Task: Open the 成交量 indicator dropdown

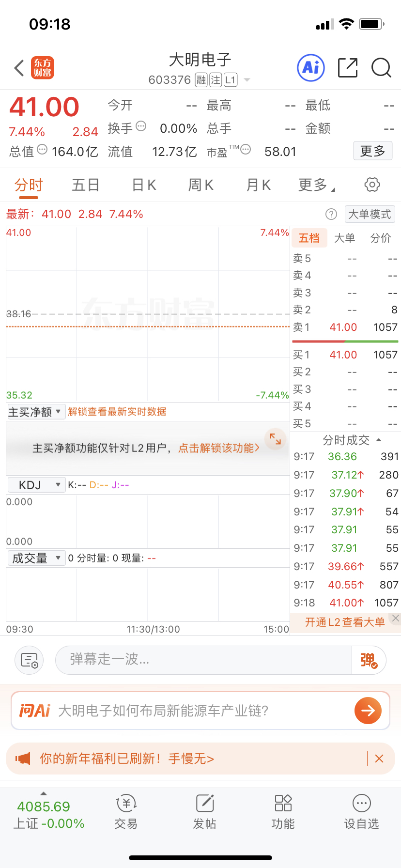Action: (x=36, y=558)
